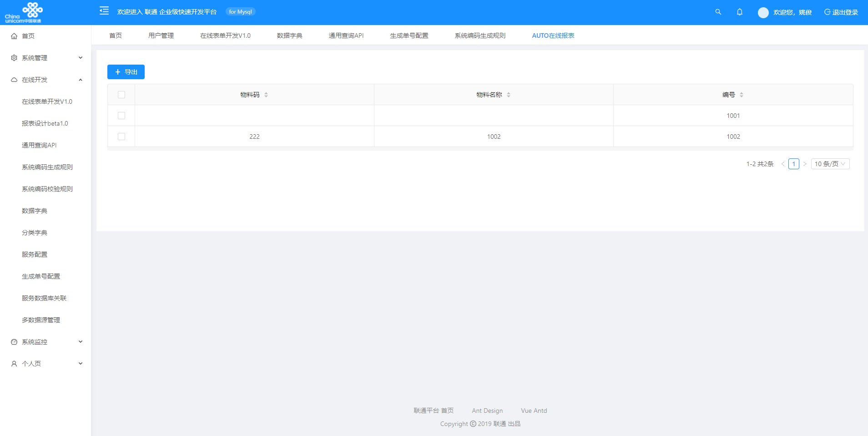
Task: Click the 系统监控 dashboard icon
Action: click(x=14, y=342)
